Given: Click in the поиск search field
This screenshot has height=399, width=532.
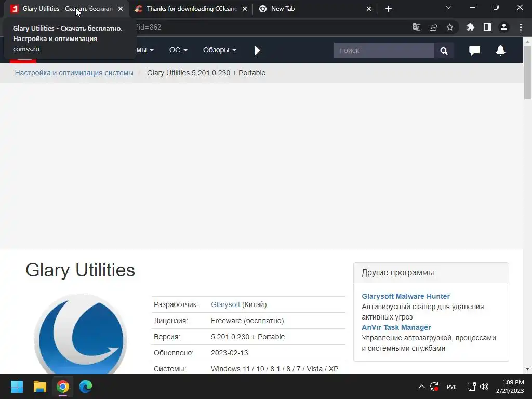Looking at the screenshot, I should 384,50.
